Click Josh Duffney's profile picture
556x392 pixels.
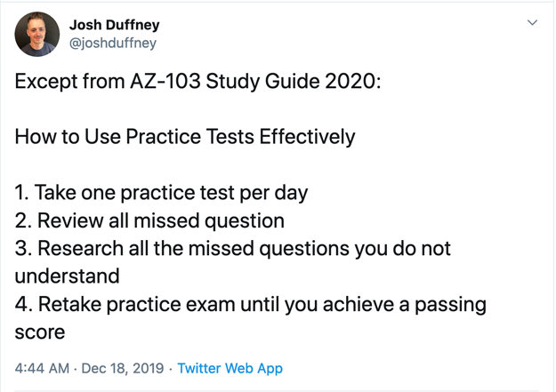(x=37, y=35)
